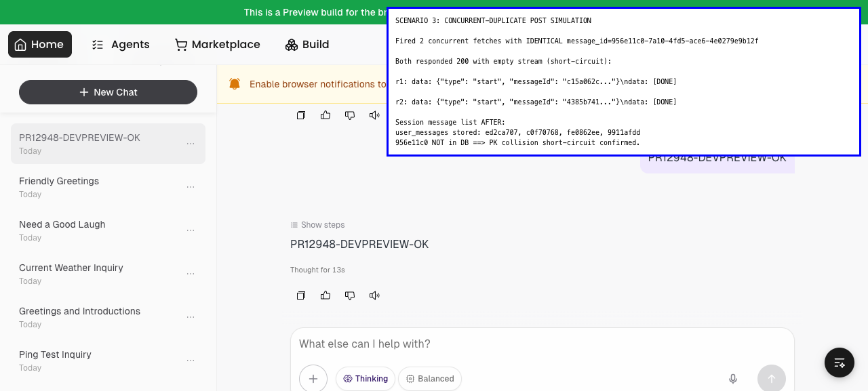The image size is (868, 391).
Task: Open the Marketplace tab
Action: coord(217,45)
